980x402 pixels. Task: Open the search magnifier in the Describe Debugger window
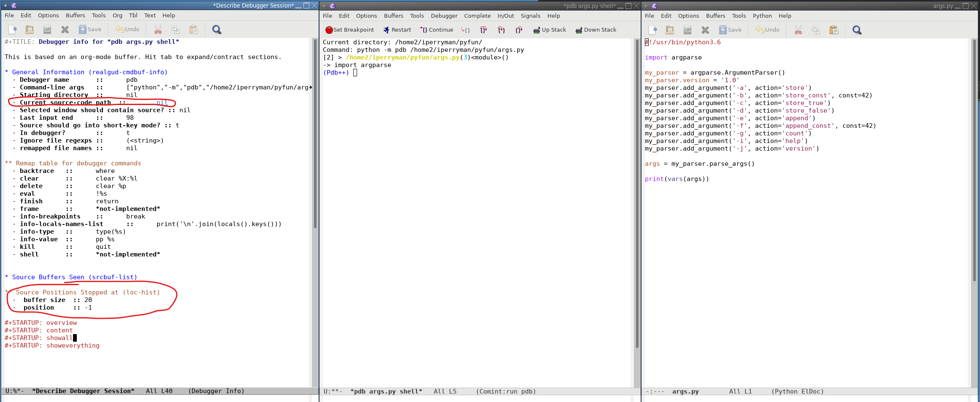pyautogui.click(x=217, y=30)
